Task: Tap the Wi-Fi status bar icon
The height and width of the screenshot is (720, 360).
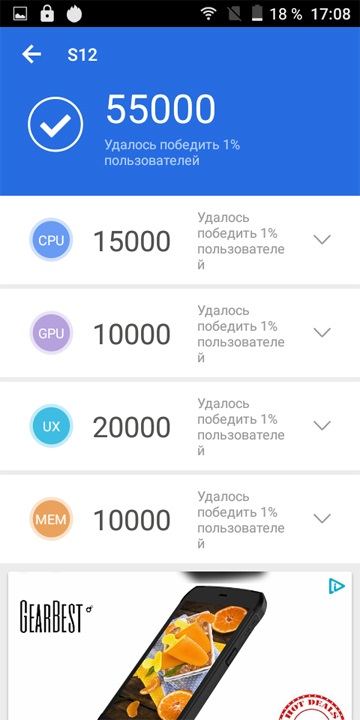Action: point(208,14)
